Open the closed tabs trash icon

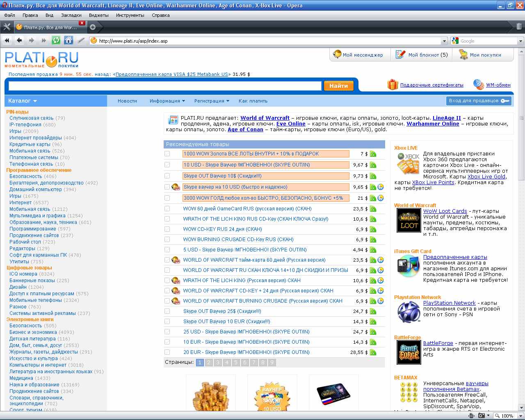(519, 27)
